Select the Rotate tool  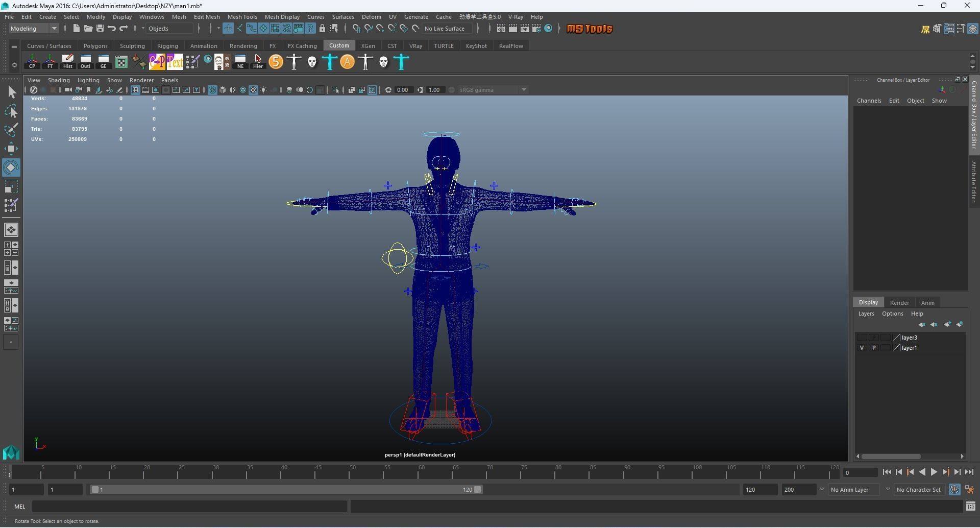[x=11, y=167]
